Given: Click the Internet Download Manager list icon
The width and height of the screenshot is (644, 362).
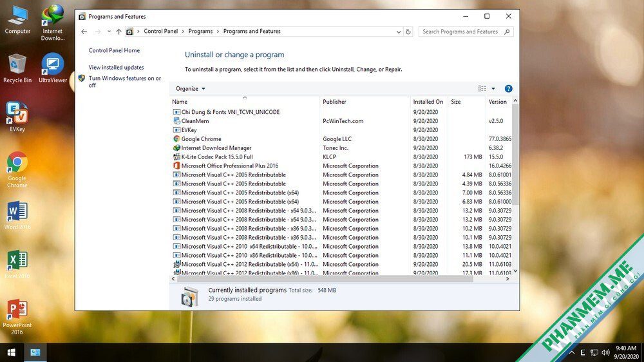Looking at the screenshot, I should pyautogui.click(x=176, y=148).
